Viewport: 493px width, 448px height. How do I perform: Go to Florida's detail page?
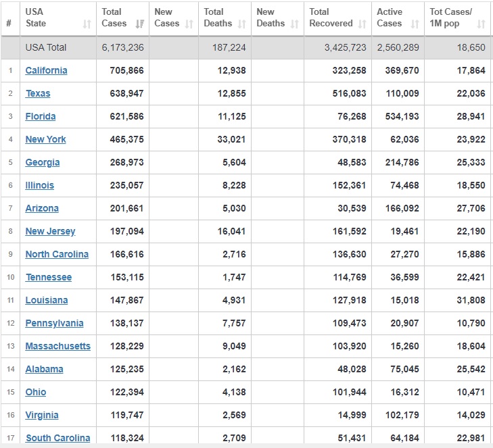coord(41,116)
